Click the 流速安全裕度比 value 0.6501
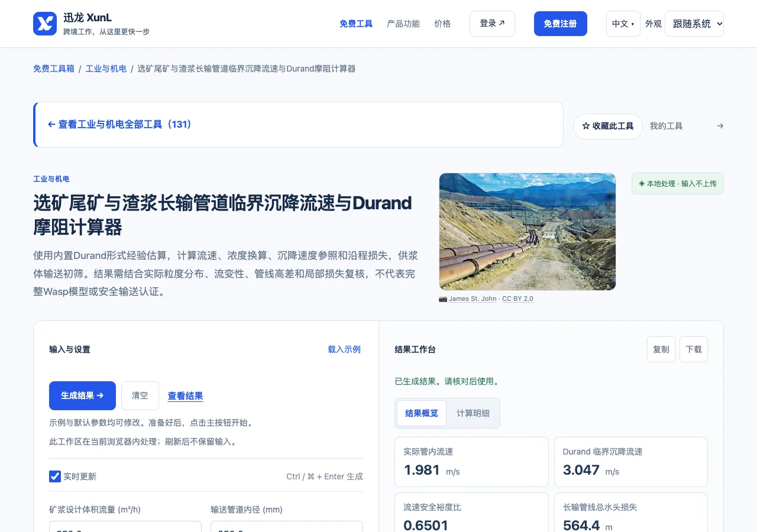This screenshot has height=532, width=757. click(x=426, y=525)
